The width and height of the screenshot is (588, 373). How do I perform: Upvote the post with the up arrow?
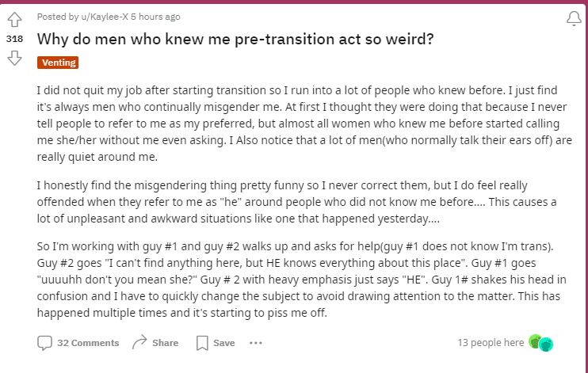(x=14, y=20)
